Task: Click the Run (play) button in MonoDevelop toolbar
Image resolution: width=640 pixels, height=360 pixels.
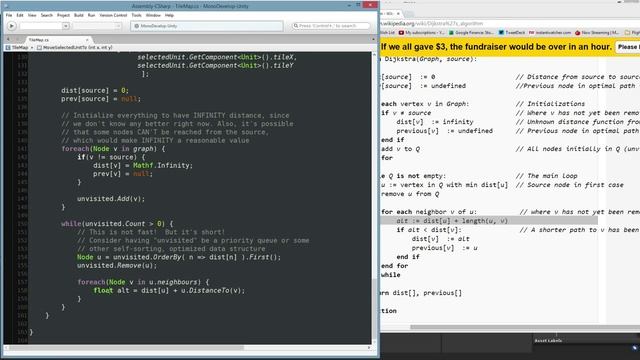Action: pyautogui.click(x=11, y=26)
